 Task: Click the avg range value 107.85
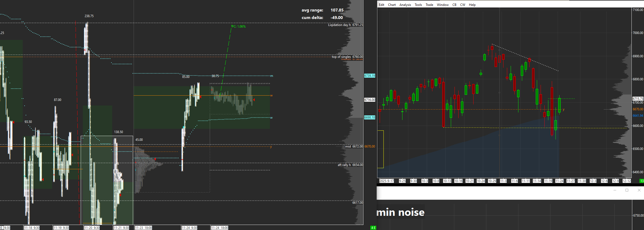[x=337, y=10]
